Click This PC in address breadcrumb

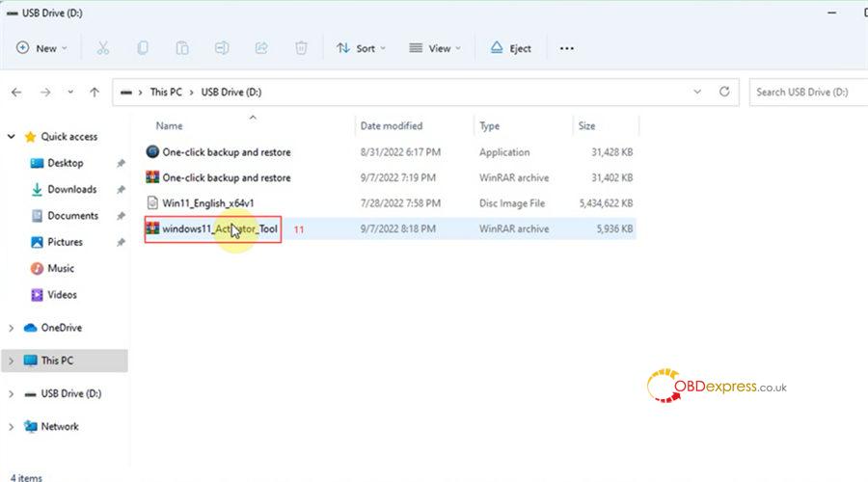point(166,92)
